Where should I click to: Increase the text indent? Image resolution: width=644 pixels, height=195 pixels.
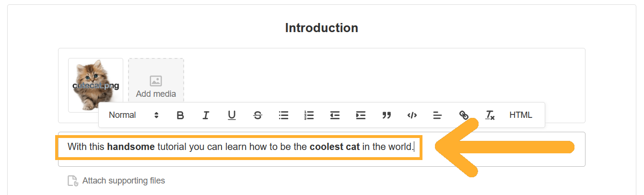361,115
